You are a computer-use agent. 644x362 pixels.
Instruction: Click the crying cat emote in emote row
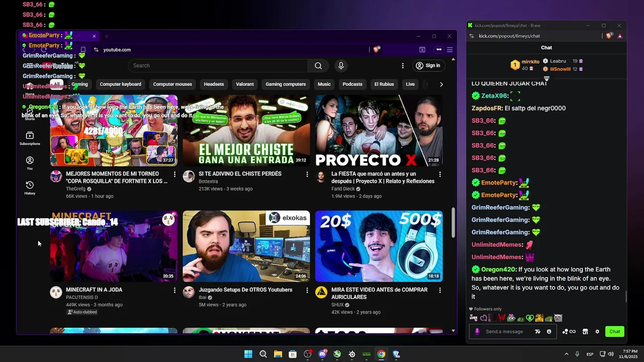[x=558, y=318]
